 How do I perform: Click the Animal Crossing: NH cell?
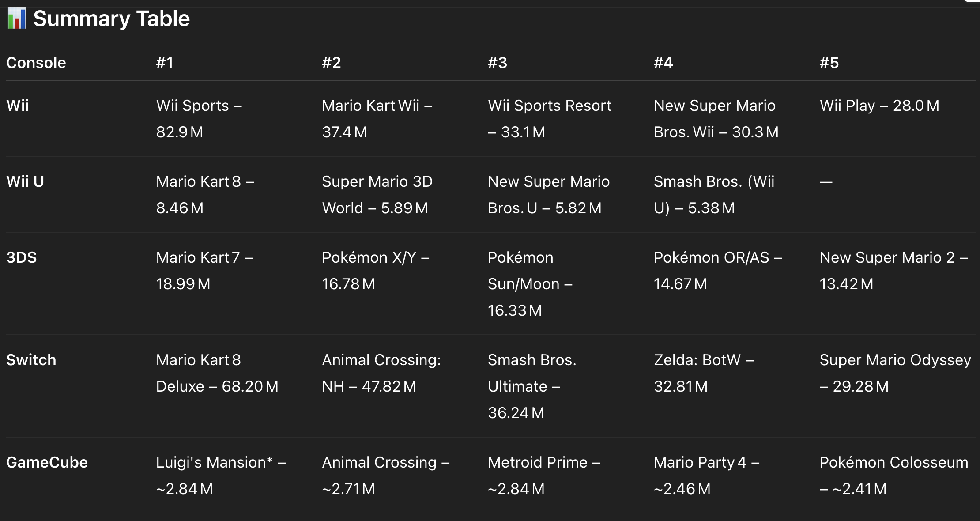click(381, 373)
